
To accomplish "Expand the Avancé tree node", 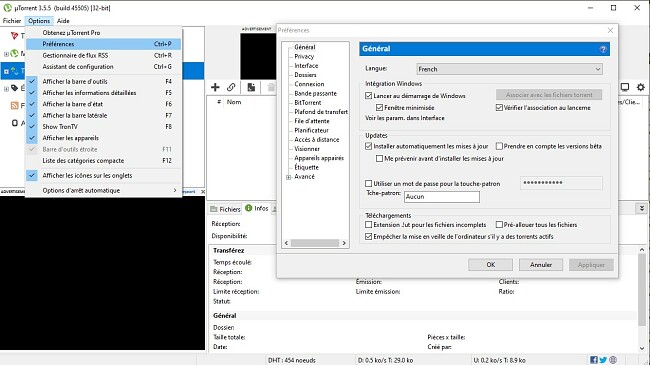I will 289,177.
